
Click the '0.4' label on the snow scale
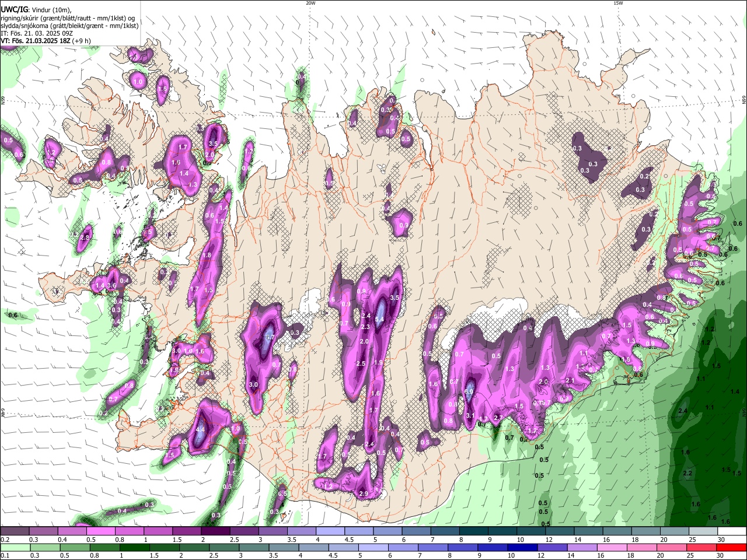(x=62, y=540)
